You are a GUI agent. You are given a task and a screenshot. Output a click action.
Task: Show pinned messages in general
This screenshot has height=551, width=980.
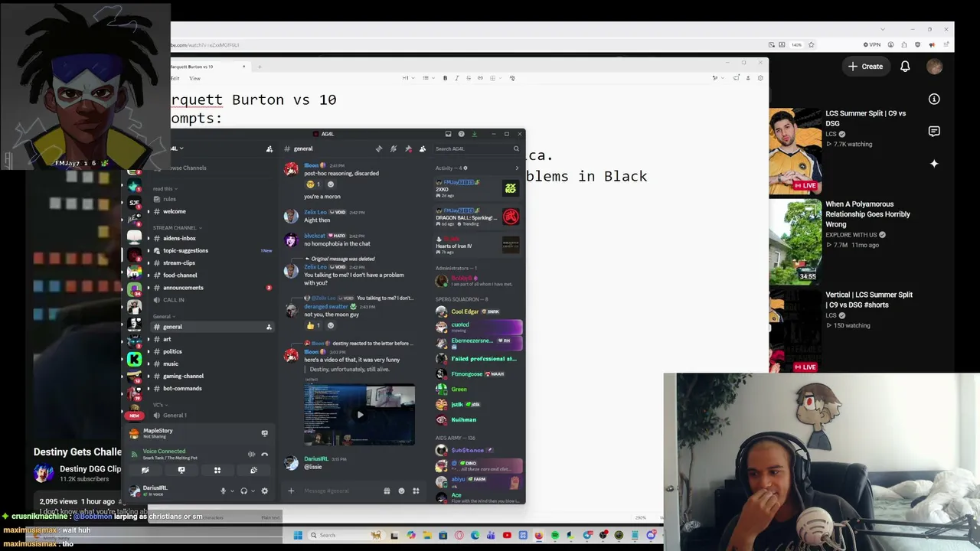point(408,148)
